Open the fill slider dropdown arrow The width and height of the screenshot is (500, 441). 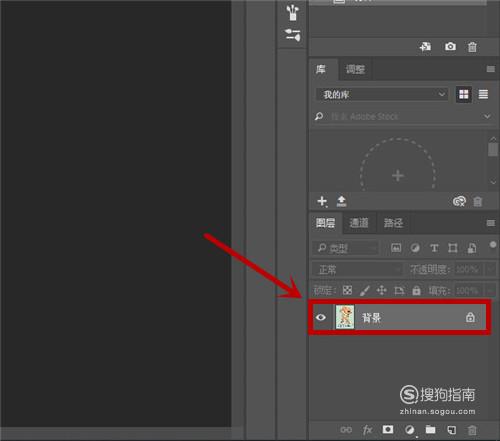[x=490, y=291]
